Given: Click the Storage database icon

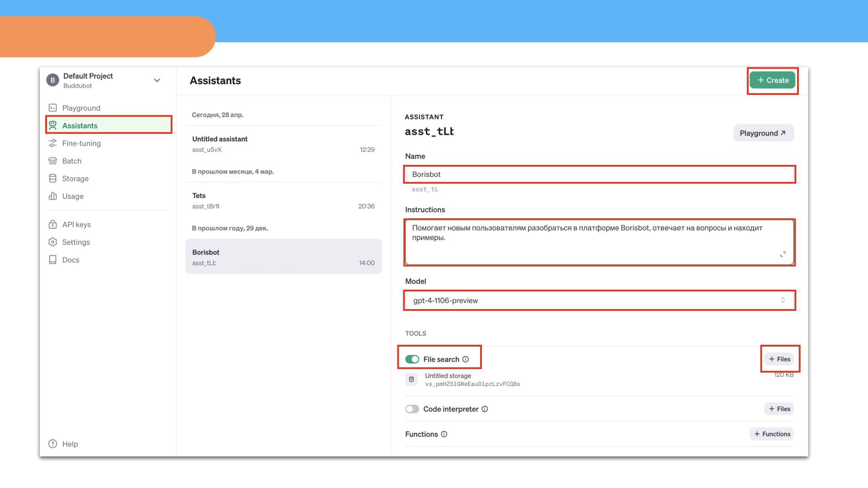Looking at the screenshot, I should point(53,178).
